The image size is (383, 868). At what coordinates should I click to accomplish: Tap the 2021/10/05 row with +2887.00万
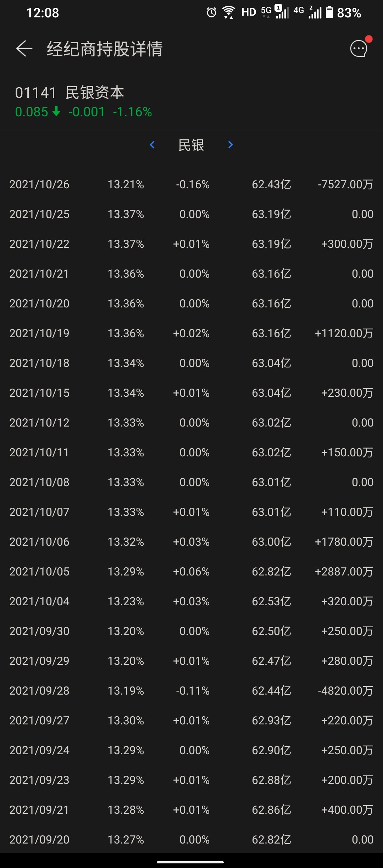click(x=191, y=572)
